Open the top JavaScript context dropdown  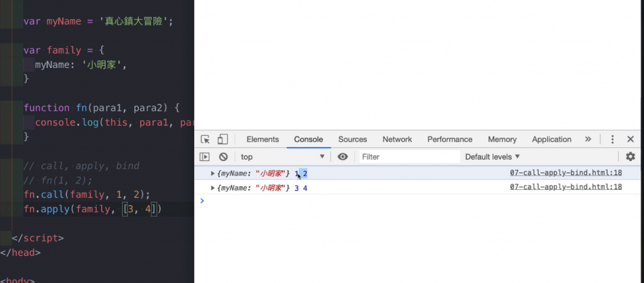pyautogui.click(x=282, y=157)
